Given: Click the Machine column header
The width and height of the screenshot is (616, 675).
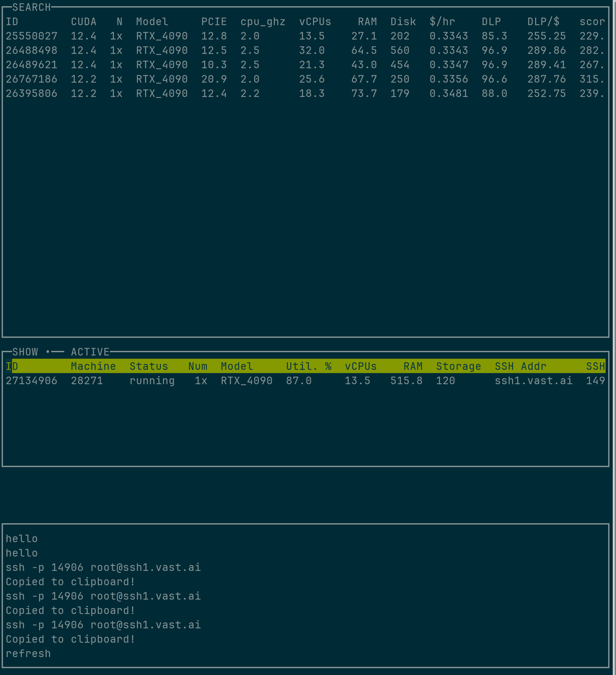Looking at the screenshot, I should 93,366.
